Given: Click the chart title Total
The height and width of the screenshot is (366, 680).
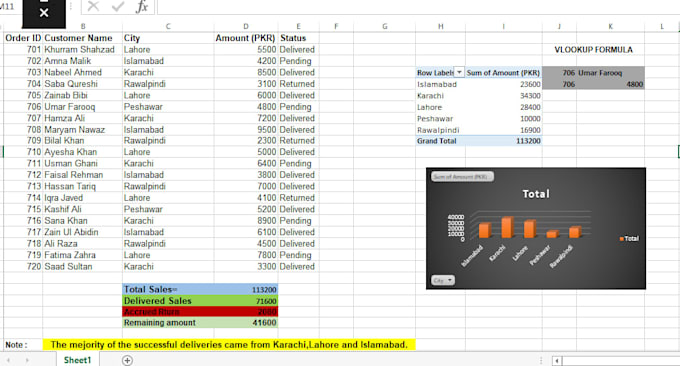Looking at the screenshot, I should pos(536,194).
